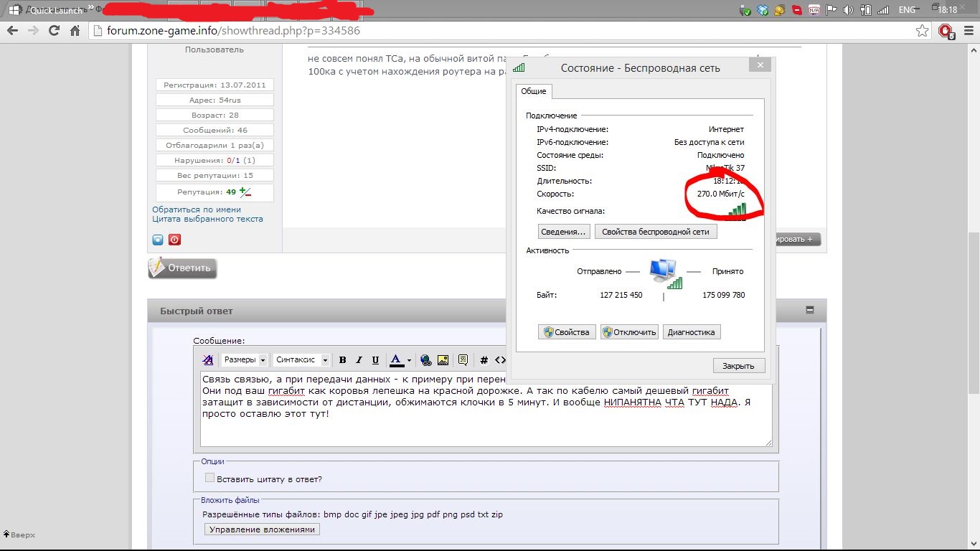Viewport: 980px width, 551px height.
Task: Click the 'Сообщений: 46' field
Action: coord(215,130)
